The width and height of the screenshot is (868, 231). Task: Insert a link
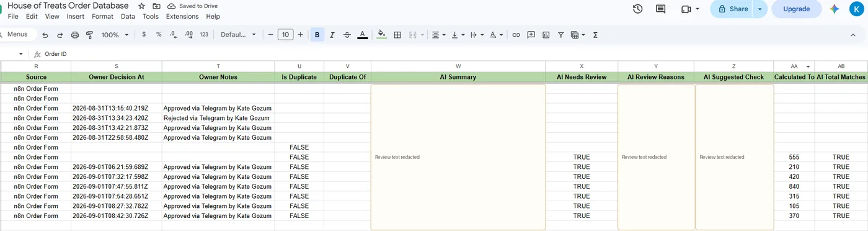(516, 35)
